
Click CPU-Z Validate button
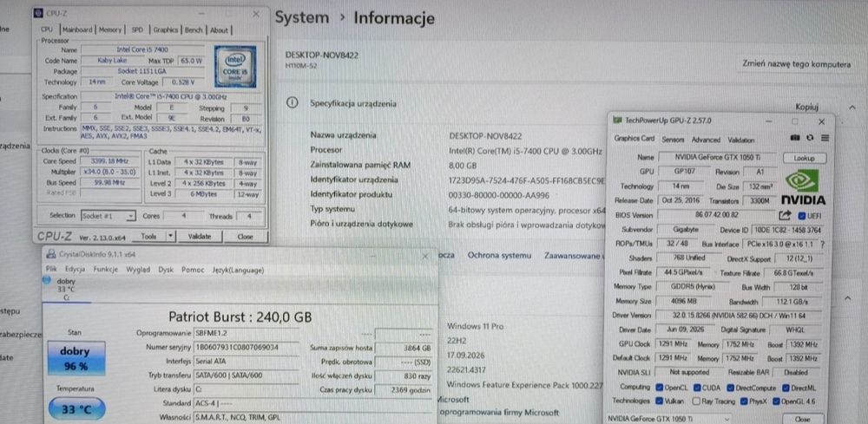(x=200, y=236)
